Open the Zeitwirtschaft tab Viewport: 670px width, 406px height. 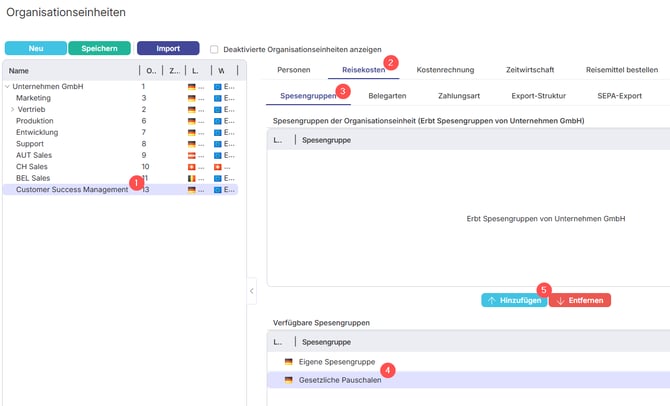pyautogui.click(x=530, y=70)
